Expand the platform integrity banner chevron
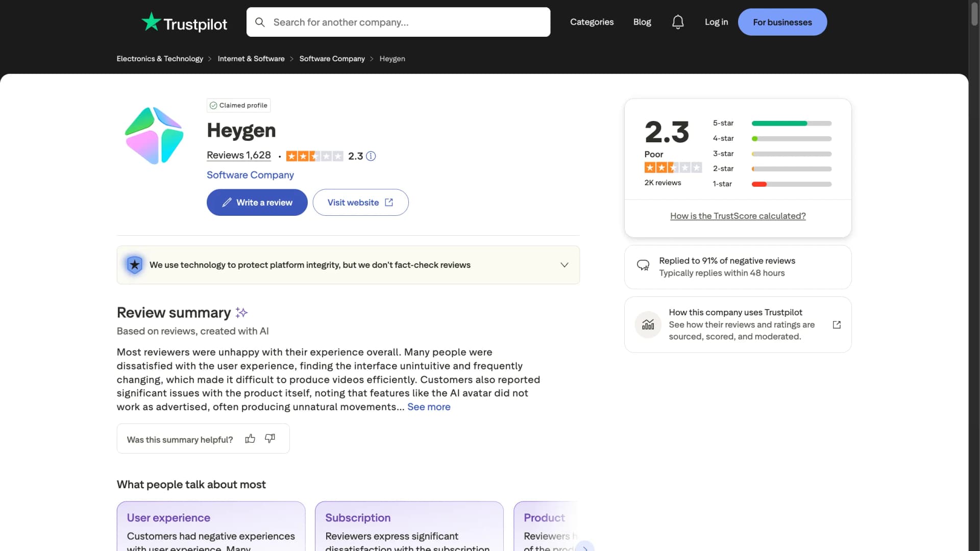 565,265
